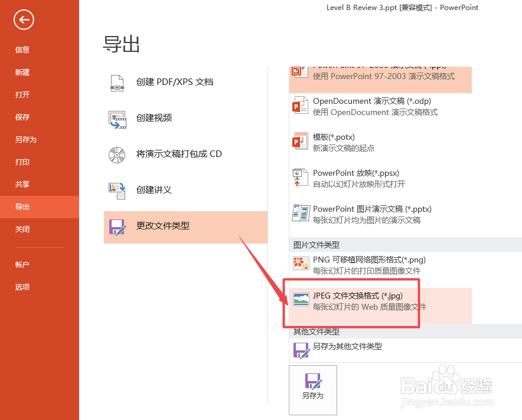Choose the 创建视频 option label
Image resolution: width=522 pixels, height=420 pixels.
(x=154, y=118)
